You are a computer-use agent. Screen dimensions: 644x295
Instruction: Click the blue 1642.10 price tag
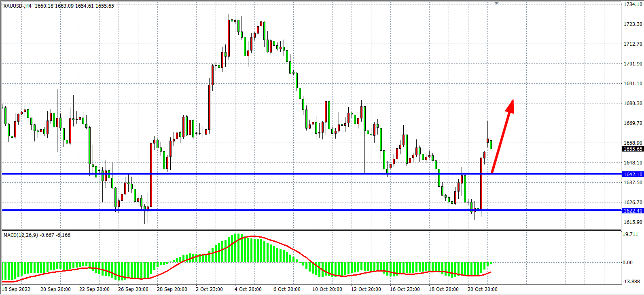pos(632,174)
